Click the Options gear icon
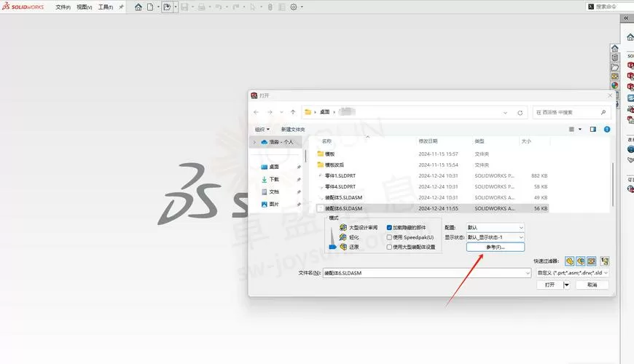 [294, 7]
